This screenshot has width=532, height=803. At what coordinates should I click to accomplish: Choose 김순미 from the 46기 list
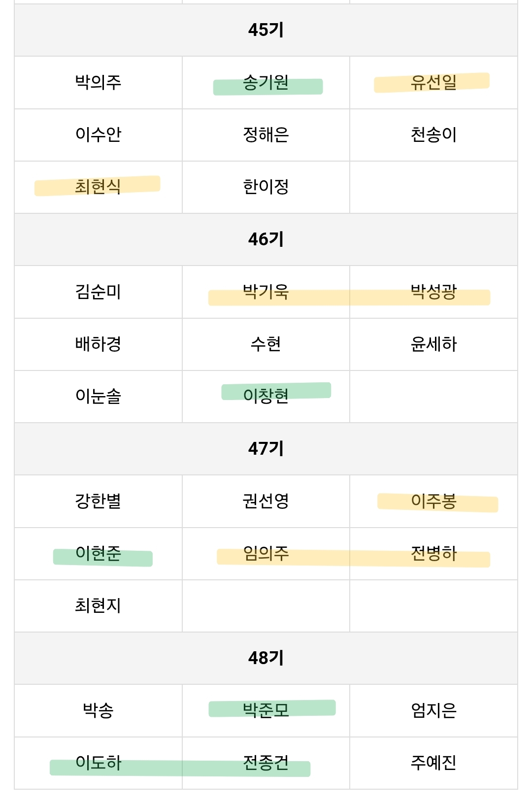tap(98, 292)
